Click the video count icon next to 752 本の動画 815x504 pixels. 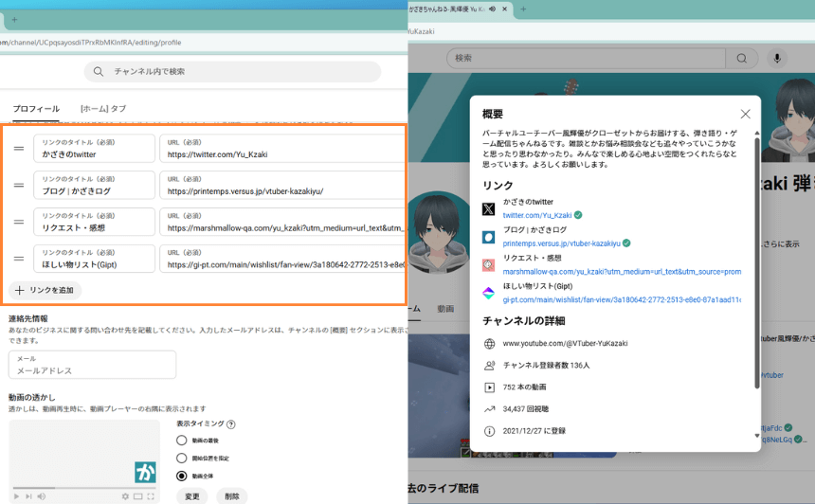tap(489, 387)
